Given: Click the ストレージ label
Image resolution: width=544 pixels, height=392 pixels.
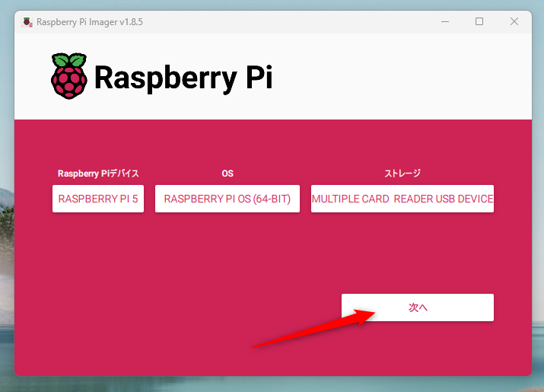Looking at the screenshot, I should [402, 173].
